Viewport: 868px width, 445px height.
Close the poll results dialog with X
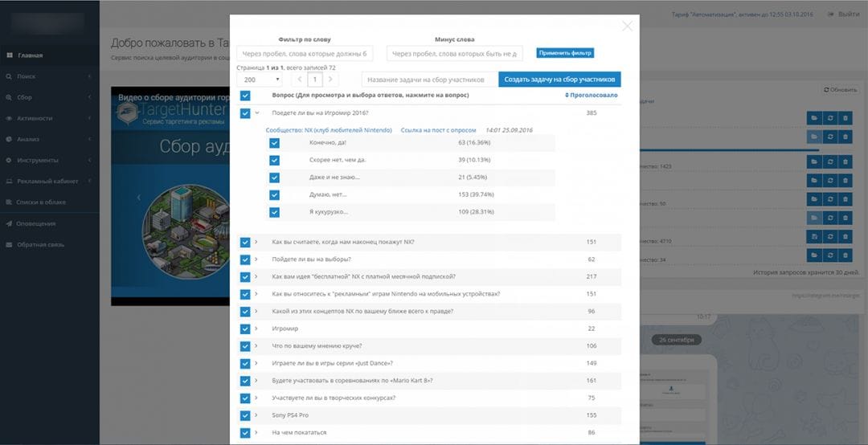(x=627, y=26)
